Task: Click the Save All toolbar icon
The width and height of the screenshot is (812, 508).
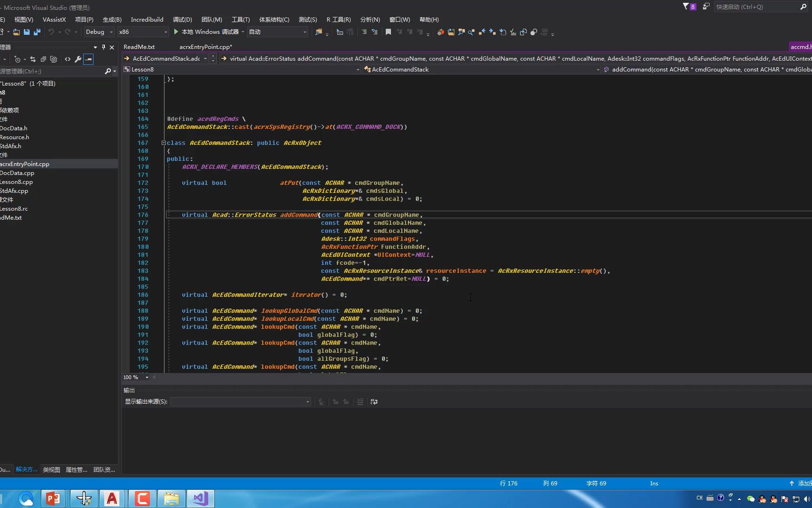Action: (x=37, y=32)
